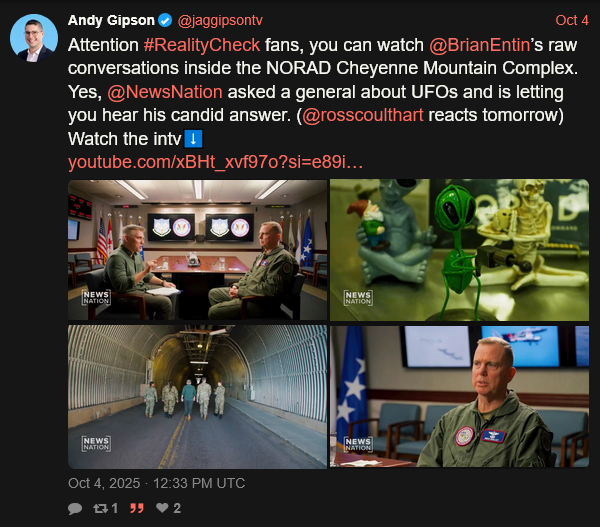Open the general close-up photo

[460, 397]
